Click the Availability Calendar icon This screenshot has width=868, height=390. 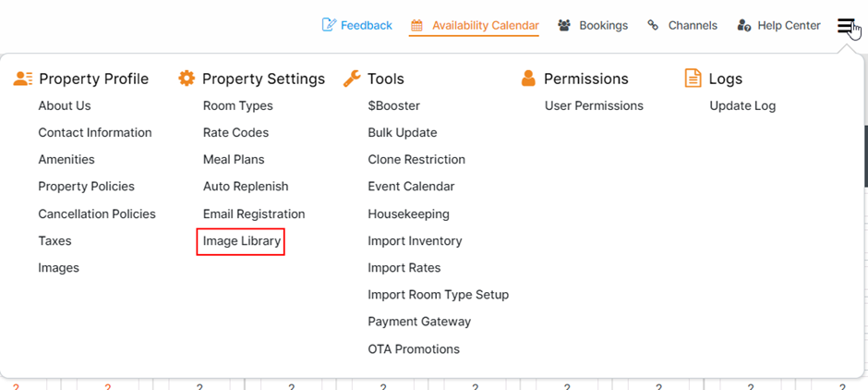(x=417, y=25)
